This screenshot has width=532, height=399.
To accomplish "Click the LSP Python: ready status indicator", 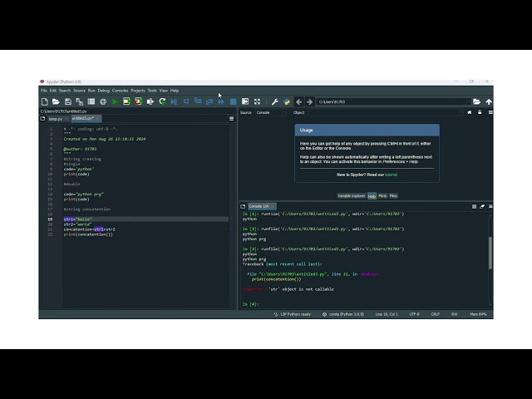I will (x=293, y=314).
